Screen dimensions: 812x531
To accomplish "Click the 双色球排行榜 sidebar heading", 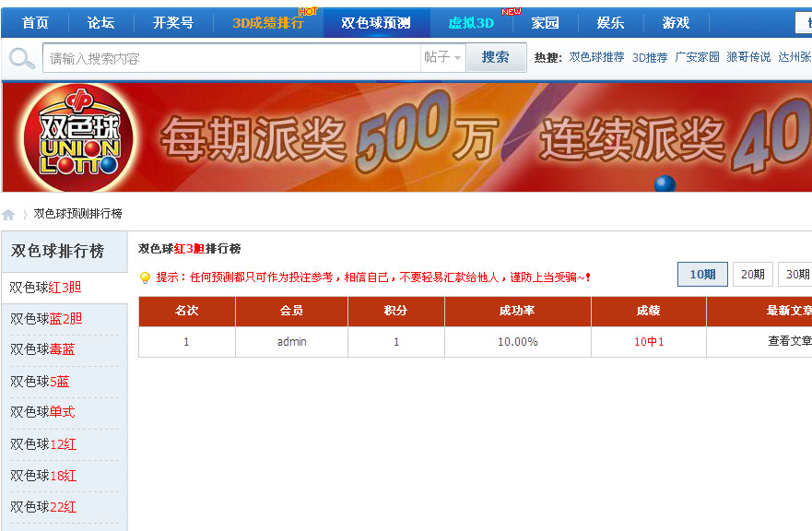I will 57,251.
